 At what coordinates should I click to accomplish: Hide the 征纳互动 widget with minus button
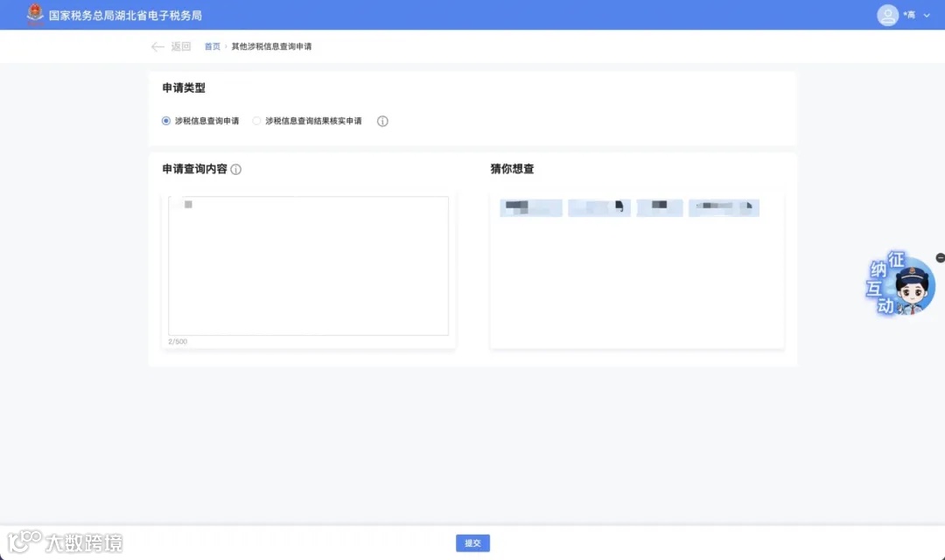click(940, 258)
